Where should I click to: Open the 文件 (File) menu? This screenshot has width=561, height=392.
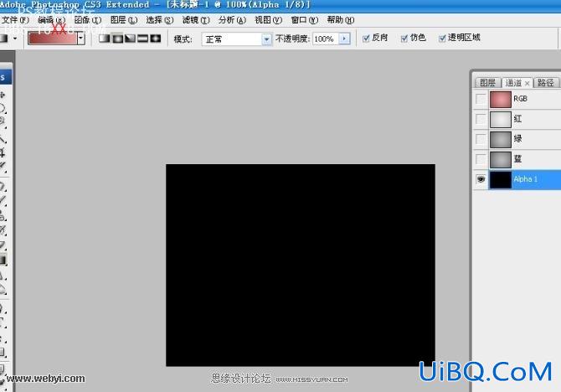click(x=15, y=20)
